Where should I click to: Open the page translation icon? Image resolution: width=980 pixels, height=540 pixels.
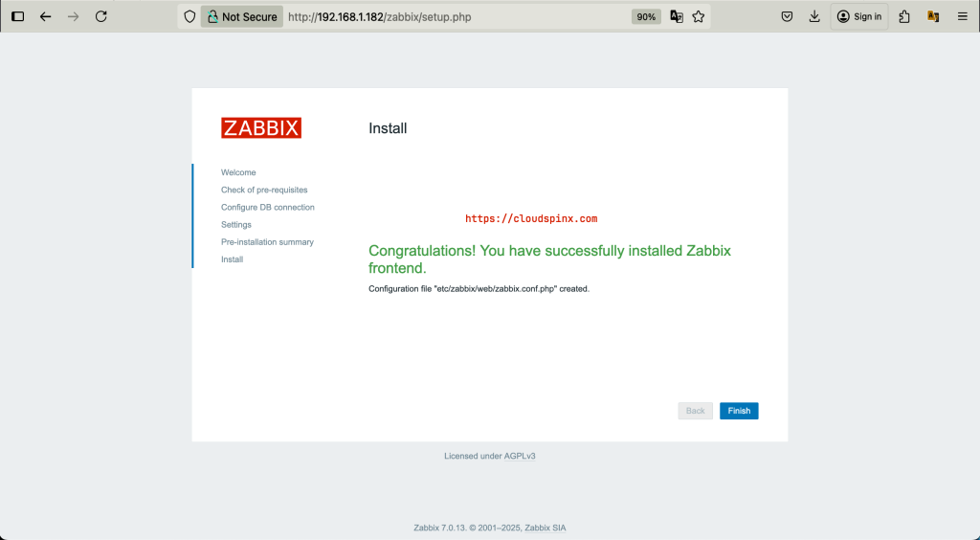677,17
